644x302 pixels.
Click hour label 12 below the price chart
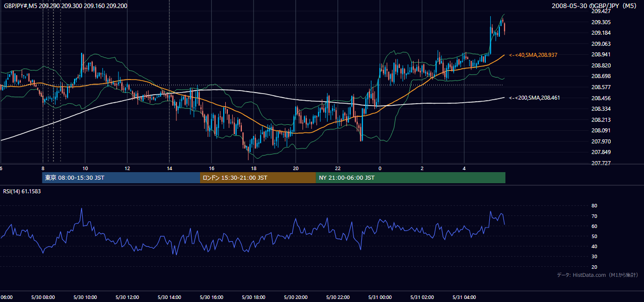tap(127, 169)
